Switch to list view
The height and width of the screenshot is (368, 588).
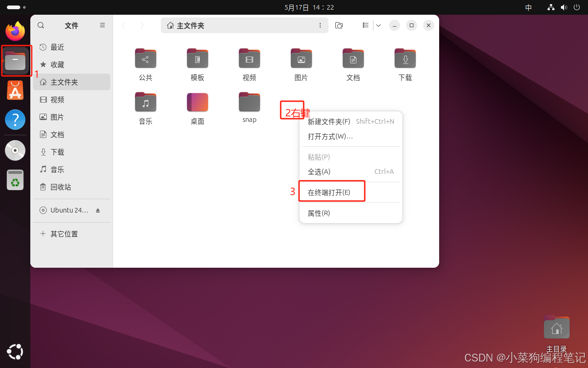(365, 25)
